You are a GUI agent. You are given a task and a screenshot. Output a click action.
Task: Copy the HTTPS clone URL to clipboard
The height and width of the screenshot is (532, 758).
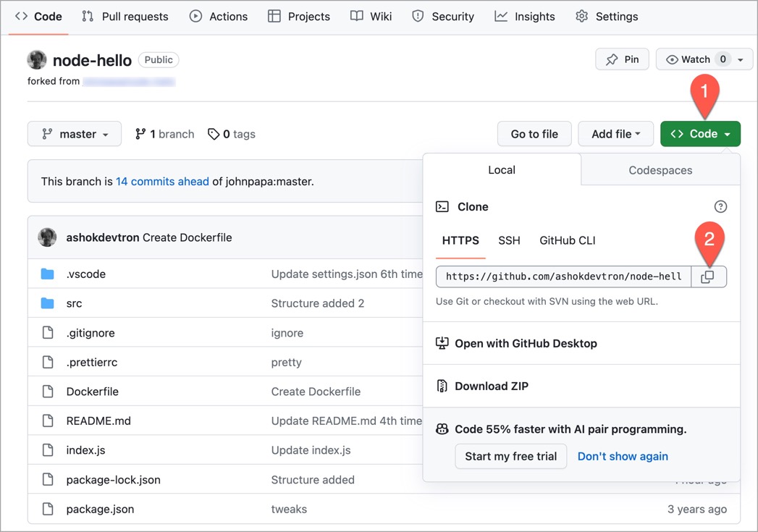(708, 276)
